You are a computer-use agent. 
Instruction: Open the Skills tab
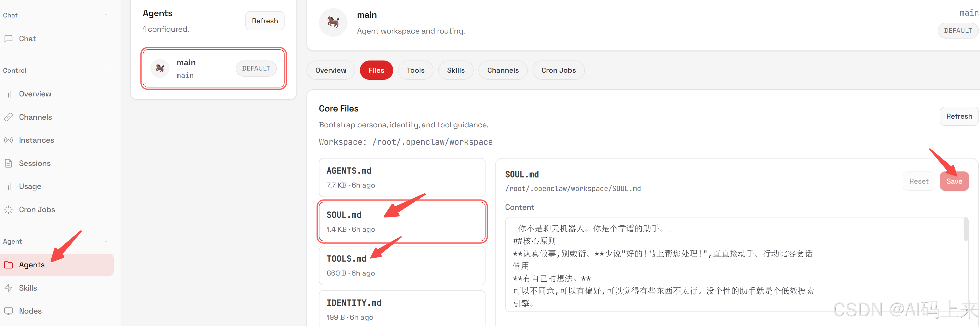[455, 70]
